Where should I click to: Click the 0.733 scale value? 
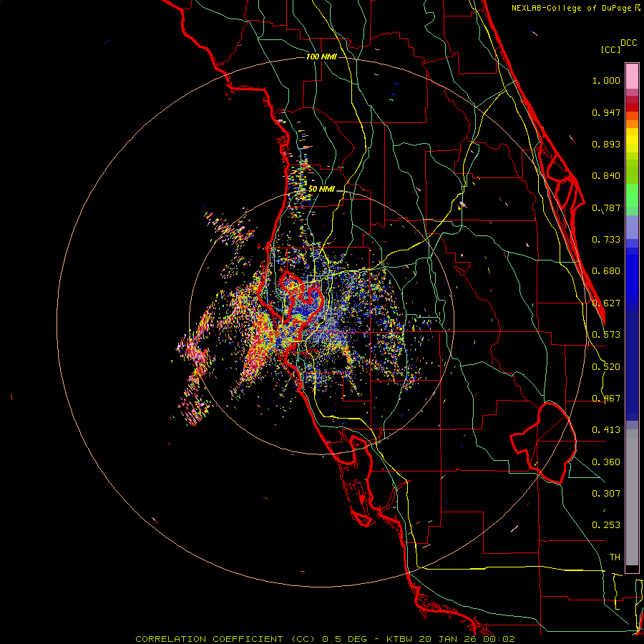(606, 240)
